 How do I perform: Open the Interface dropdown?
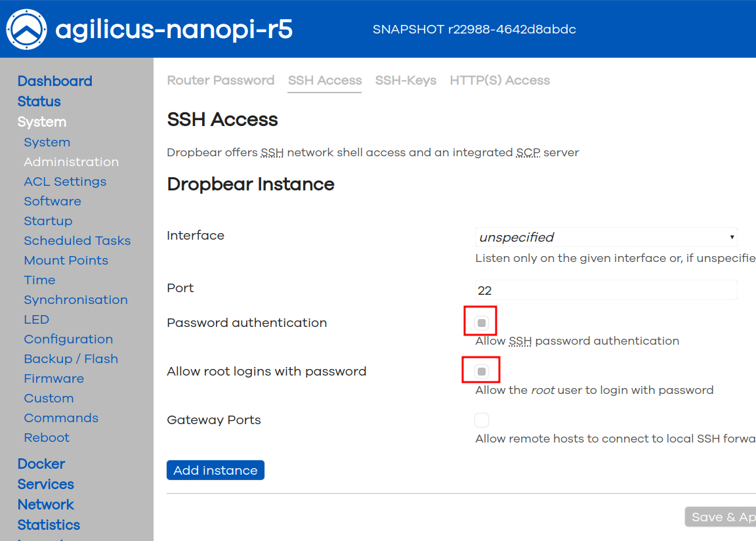pyautogui.click(x=606, y=237)
